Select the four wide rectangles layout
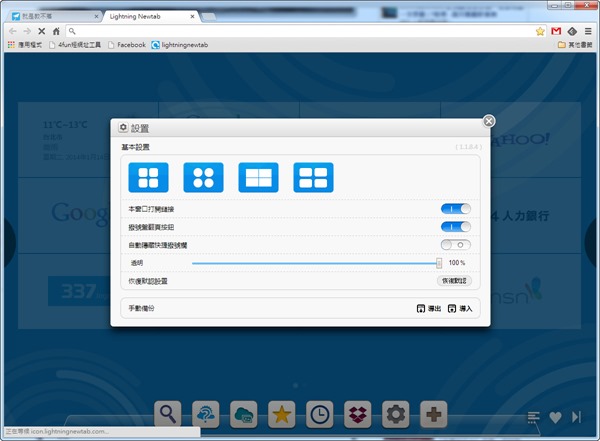The image size is (600, 441). [x=313, y=177]
